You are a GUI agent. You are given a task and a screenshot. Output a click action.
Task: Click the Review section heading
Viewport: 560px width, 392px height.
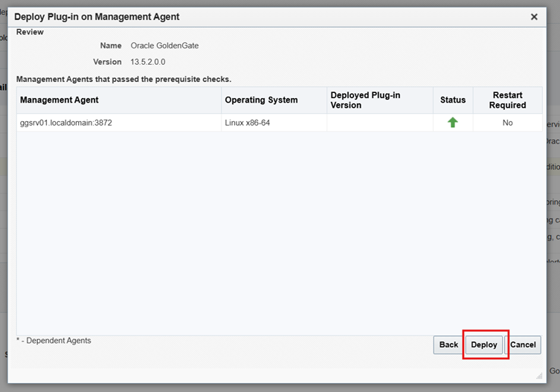click(30, 32)
